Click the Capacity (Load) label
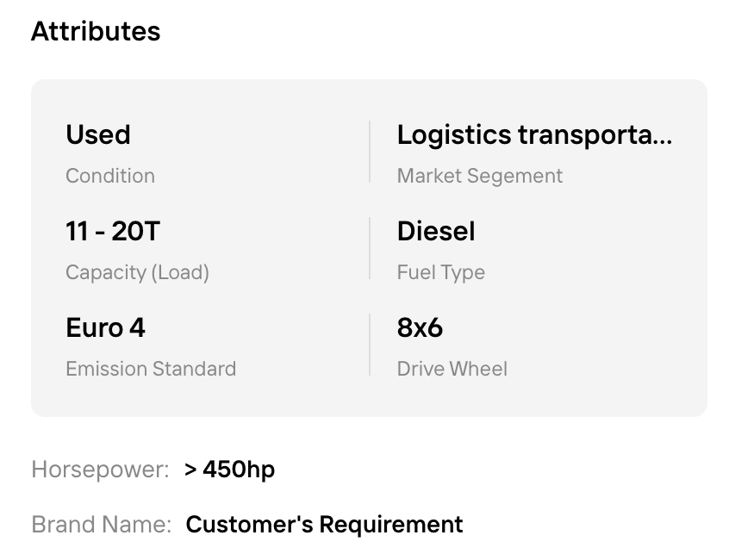 (x=138, y=272)
